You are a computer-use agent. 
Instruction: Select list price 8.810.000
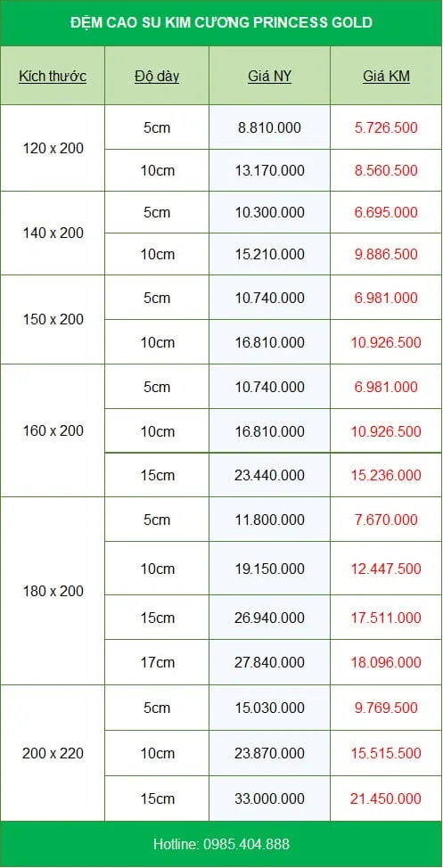[270, 127]
